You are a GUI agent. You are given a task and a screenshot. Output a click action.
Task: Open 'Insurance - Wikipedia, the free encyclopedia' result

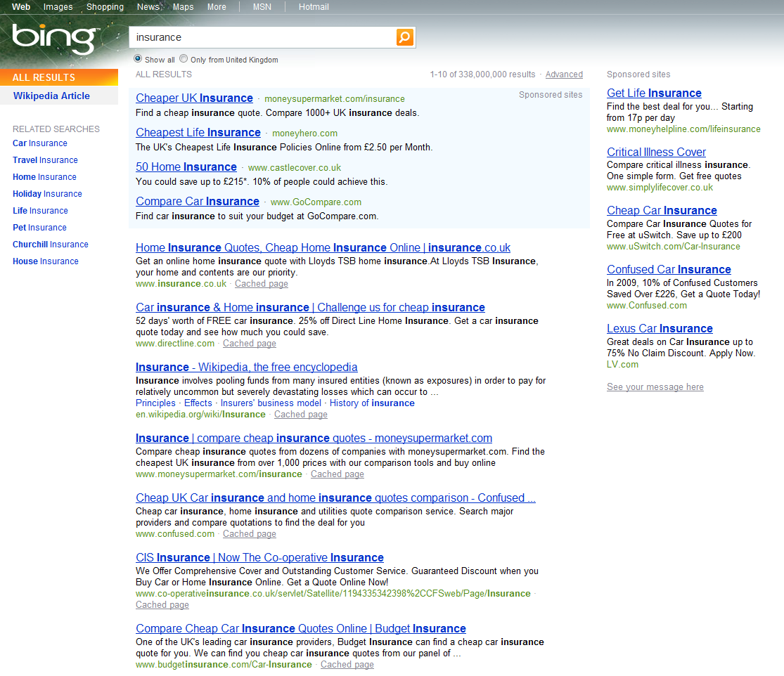pos(247,368)
